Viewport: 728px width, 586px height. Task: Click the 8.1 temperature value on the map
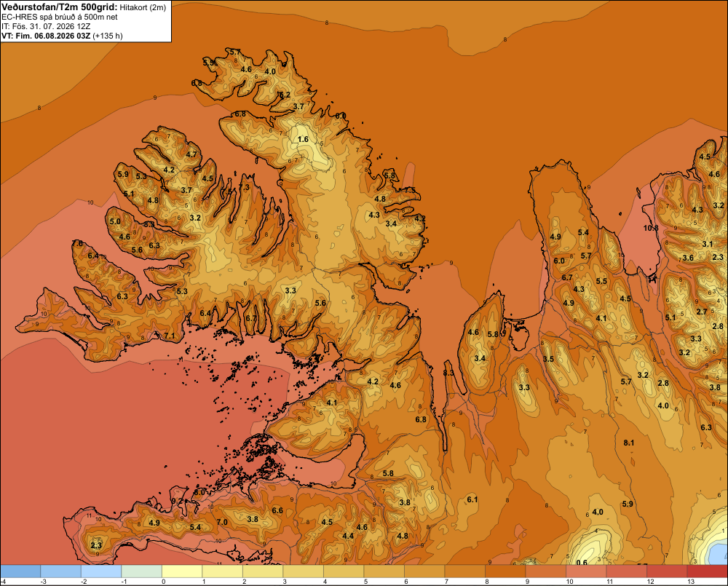tap(629, 443)
